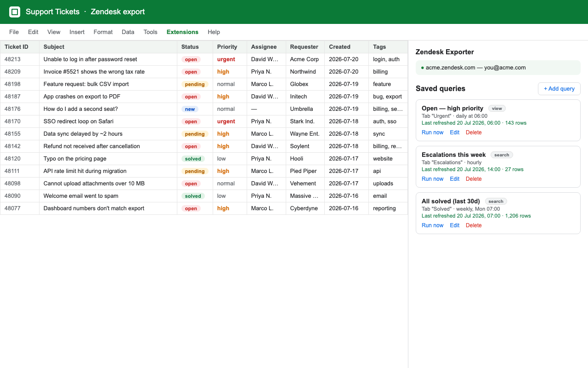This screenshot has width=588, height=368.
Task: Select the Tags column header
Action: (x=388, y=47)
